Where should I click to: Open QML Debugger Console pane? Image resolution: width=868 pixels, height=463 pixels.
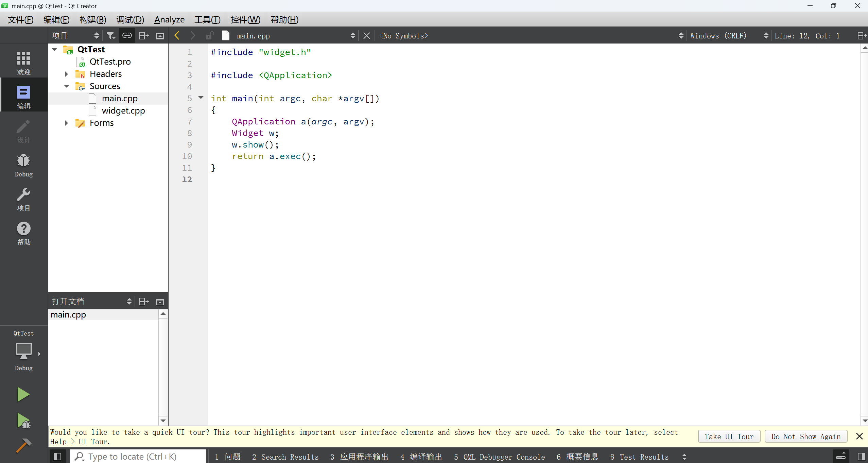tap(500, 457)
